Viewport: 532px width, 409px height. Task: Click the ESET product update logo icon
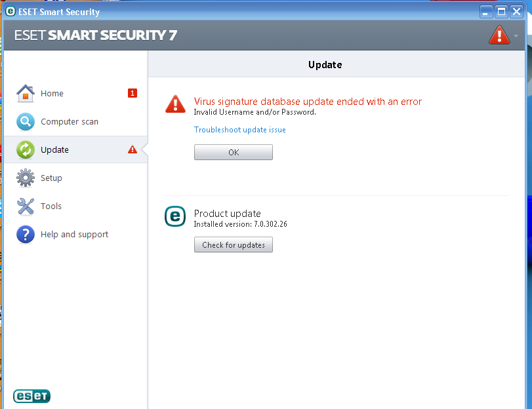(175, 216)
